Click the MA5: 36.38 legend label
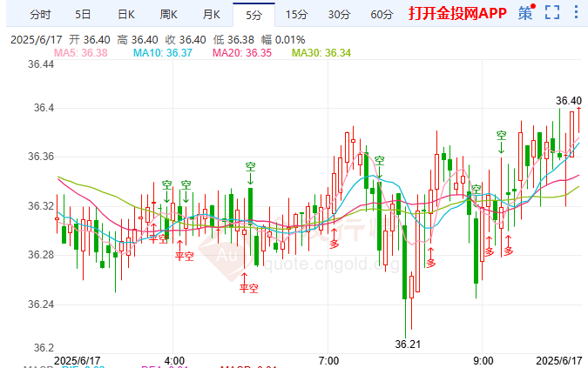This screenshot has height=368, width=588. [81, 53]
